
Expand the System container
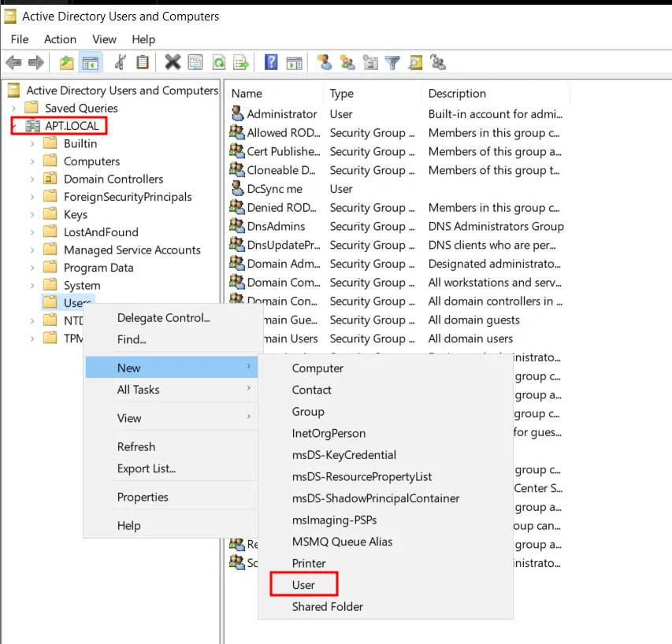32,285
